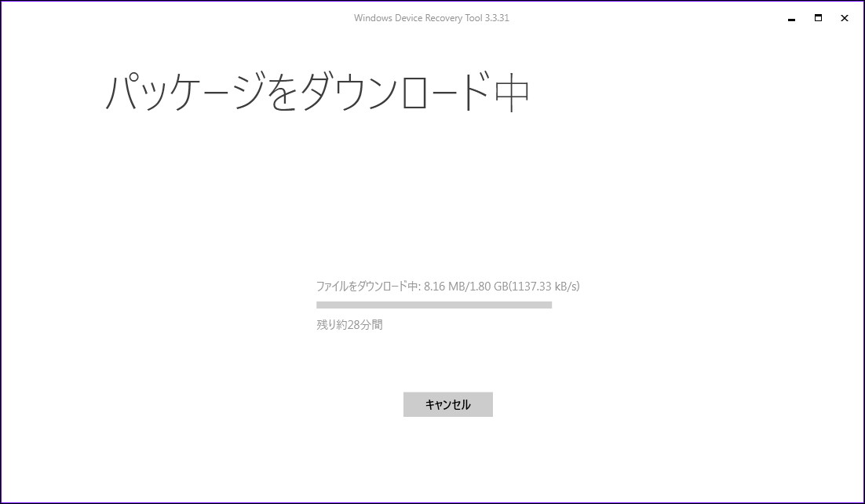Cancel the package download
Viewport: 865px width, 504px height.
click(x=447, y=404)
